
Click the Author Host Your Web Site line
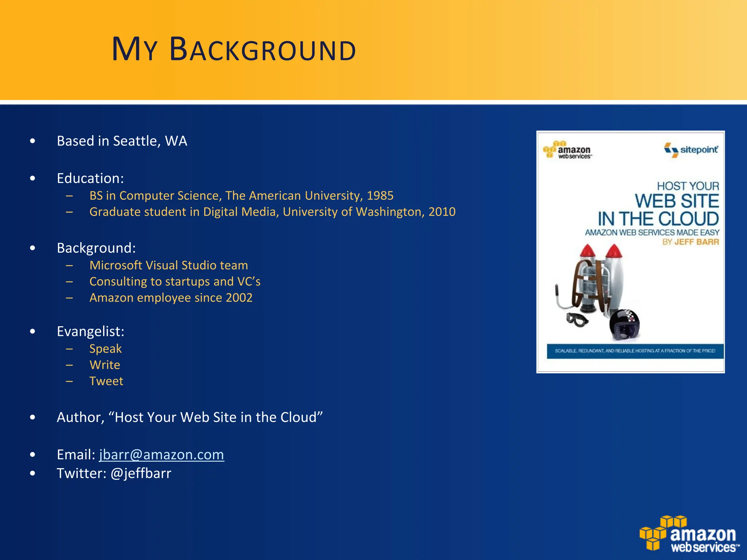click(x=190, y=417)
